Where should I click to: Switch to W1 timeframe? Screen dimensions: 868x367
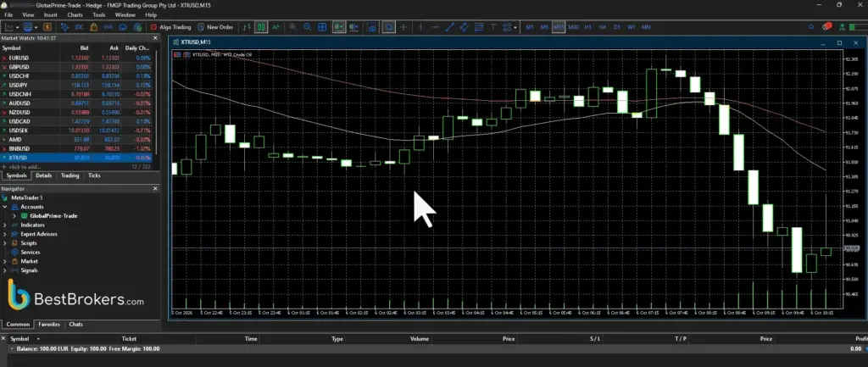point(631,27)
